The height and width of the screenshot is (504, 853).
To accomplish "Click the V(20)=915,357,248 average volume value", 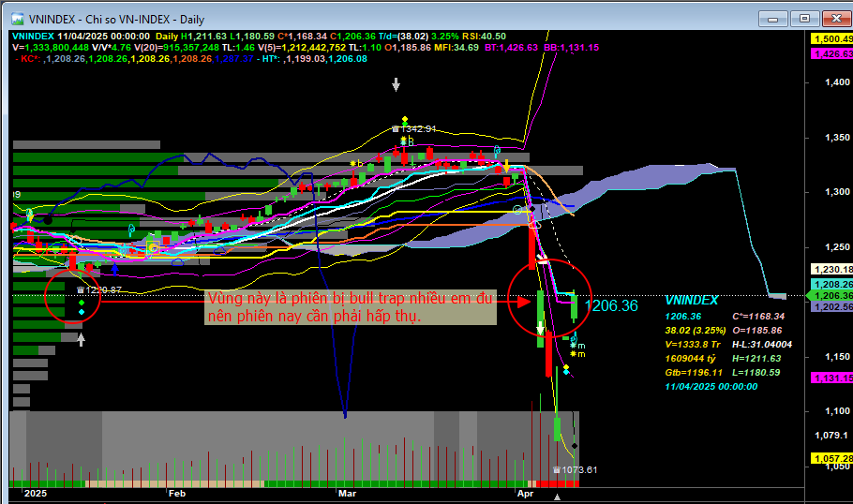I will click(176, 48).
